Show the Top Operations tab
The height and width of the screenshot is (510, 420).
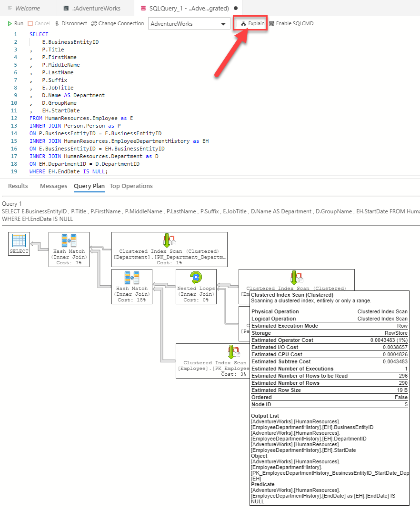coord(131,186)
